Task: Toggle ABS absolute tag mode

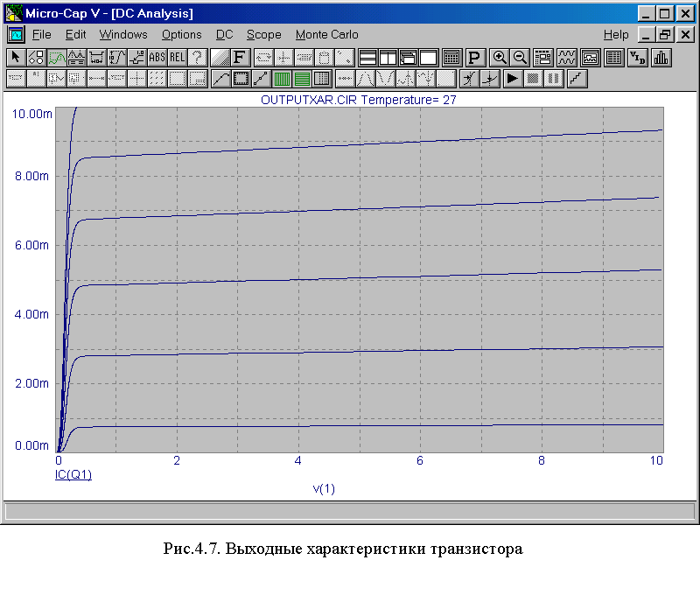Action: pyautogui.click(x=157, y=58)
